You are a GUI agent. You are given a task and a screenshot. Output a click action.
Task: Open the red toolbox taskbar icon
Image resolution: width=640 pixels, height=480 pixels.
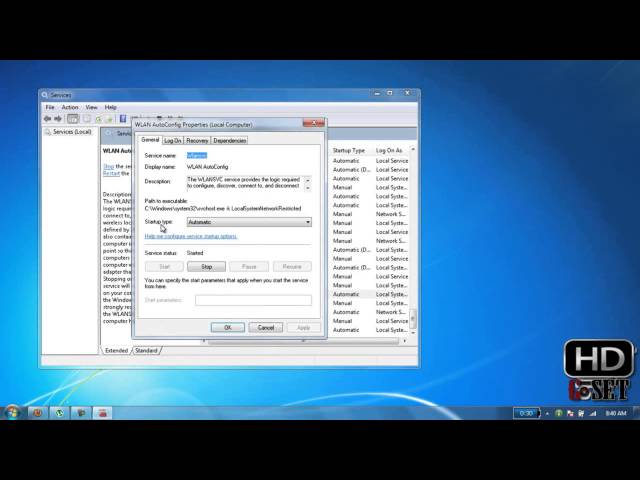click(102, 413)
